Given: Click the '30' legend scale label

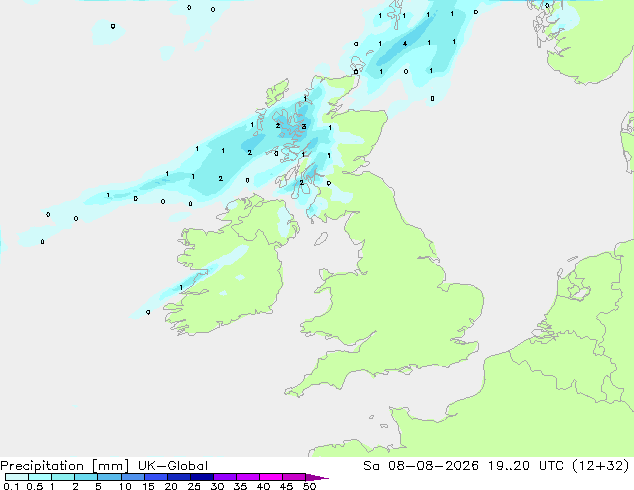Looking at the screenshot, I should (217, 486).
